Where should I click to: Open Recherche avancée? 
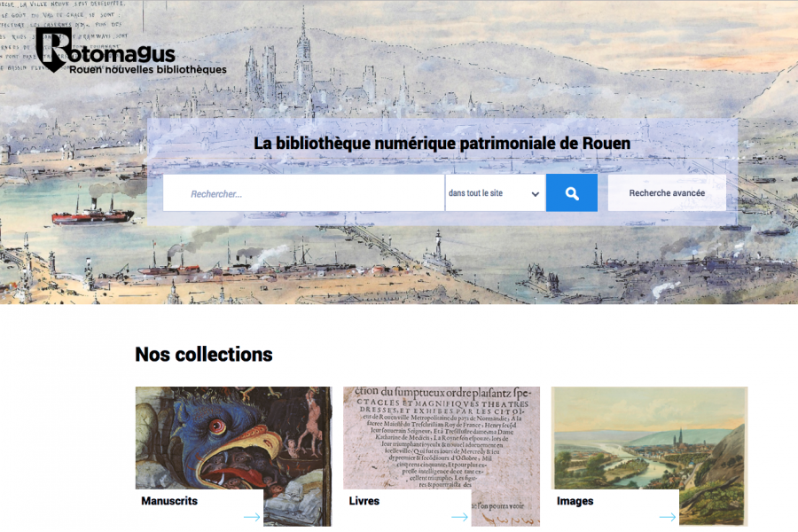pyautogui.click(x=667, y=193)
